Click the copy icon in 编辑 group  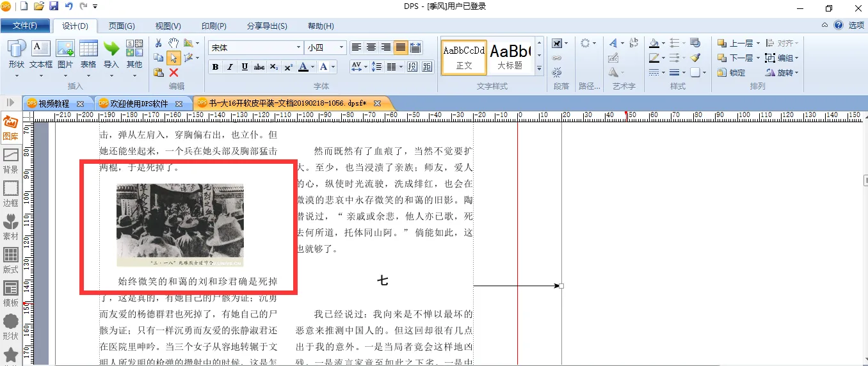click(x=159, y=58)
